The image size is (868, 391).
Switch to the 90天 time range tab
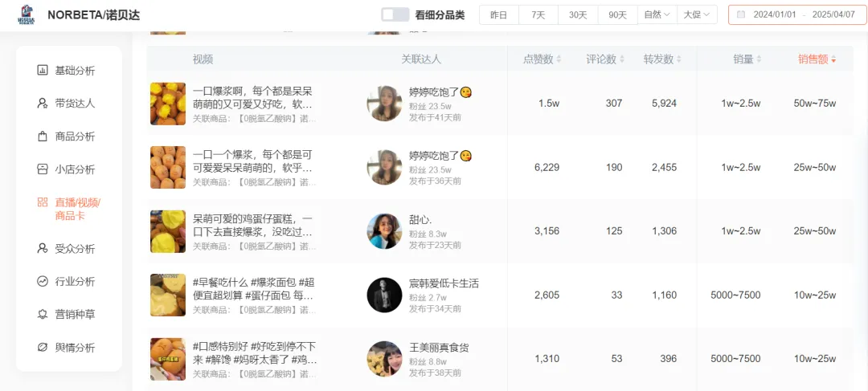pyautogui.click(x=617, y=15)
